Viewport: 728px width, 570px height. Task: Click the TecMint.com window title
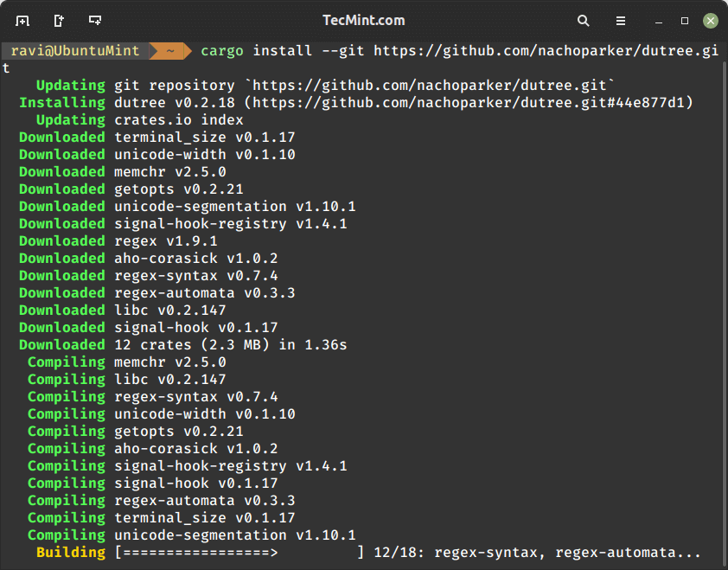(x=363, y=21)
